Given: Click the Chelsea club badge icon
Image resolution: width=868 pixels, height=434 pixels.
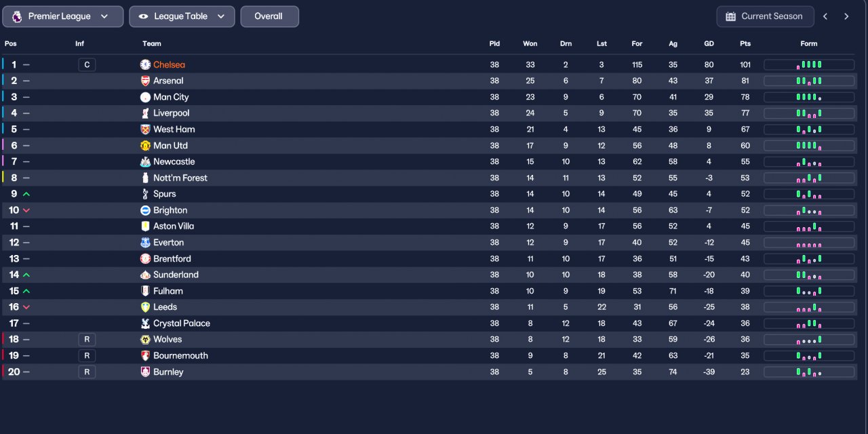Looking at the screenshot, I should (145, 64).
